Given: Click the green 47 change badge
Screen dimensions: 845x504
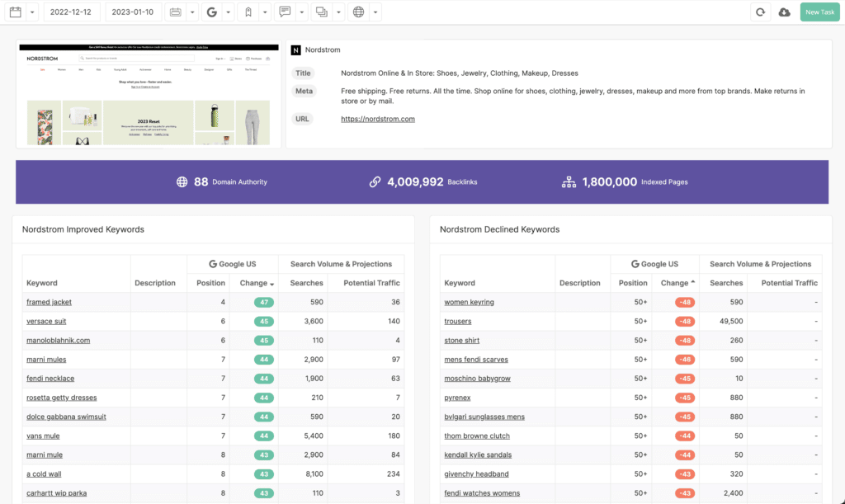Looking at the screenshot, I should [x=264, y=302].
